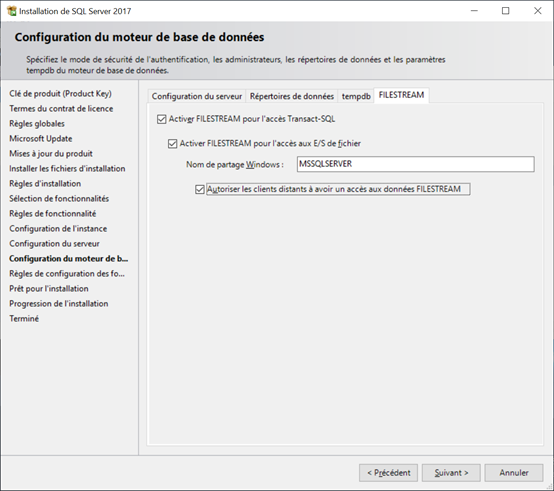Screen dimensions: 554x491
Task: Select Sélection de fonctionnalités step
Action: click(59, 199)
